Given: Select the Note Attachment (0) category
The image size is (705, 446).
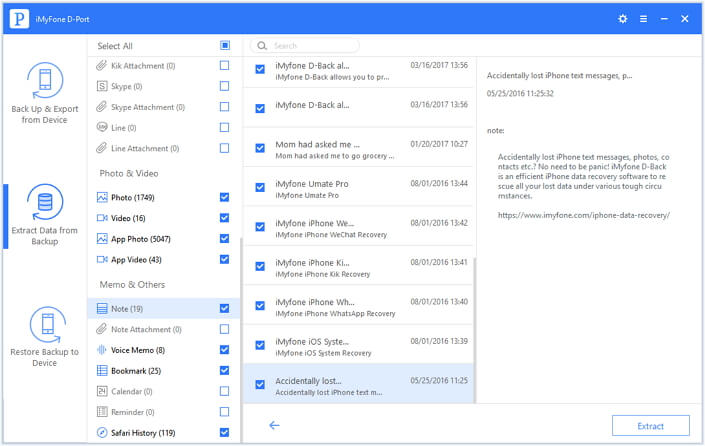Looking at the screenshot, I should [163, 329].
